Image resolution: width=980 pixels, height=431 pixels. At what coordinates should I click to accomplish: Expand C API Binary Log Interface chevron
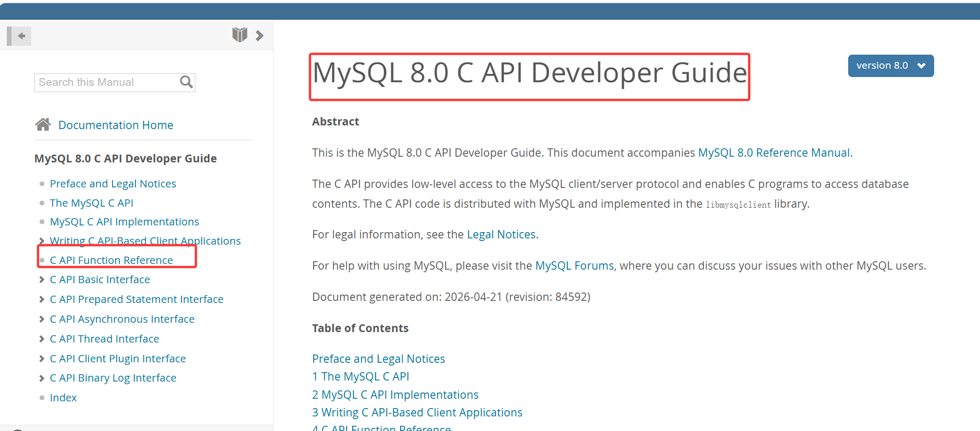click(42, 378)
